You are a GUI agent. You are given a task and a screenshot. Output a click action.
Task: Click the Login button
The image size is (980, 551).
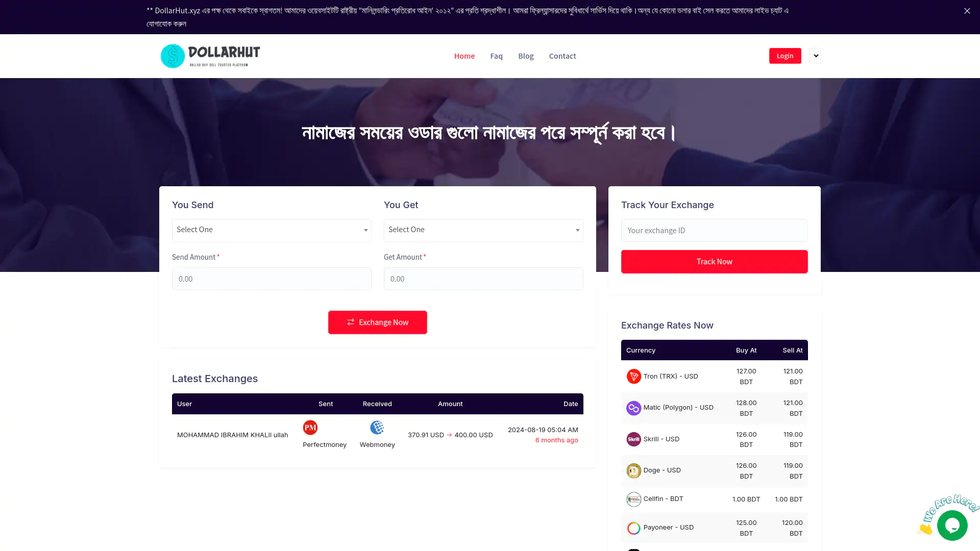pyautogui.click(x=785, y=56)
